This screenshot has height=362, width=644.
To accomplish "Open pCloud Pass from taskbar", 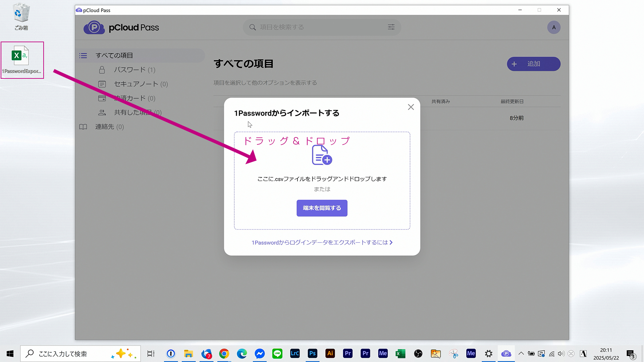I will [x=506, y=354].
